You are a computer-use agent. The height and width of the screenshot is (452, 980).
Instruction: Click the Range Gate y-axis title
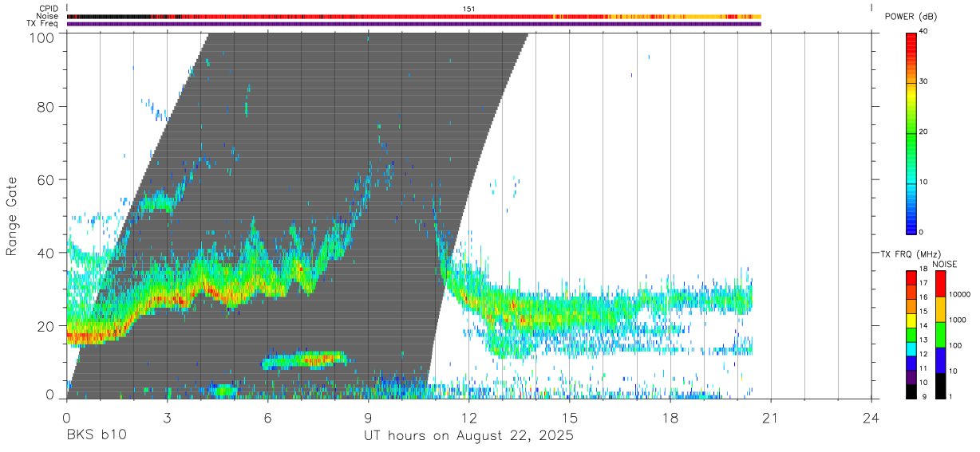pos(12,217)
